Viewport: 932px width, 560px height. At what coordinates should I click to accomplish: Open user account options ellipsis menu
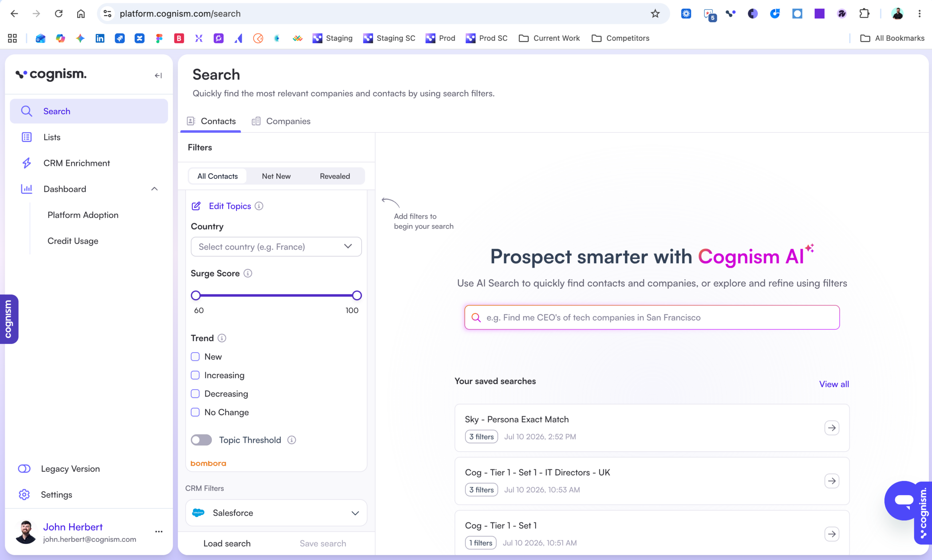click(x=159, y=532)
